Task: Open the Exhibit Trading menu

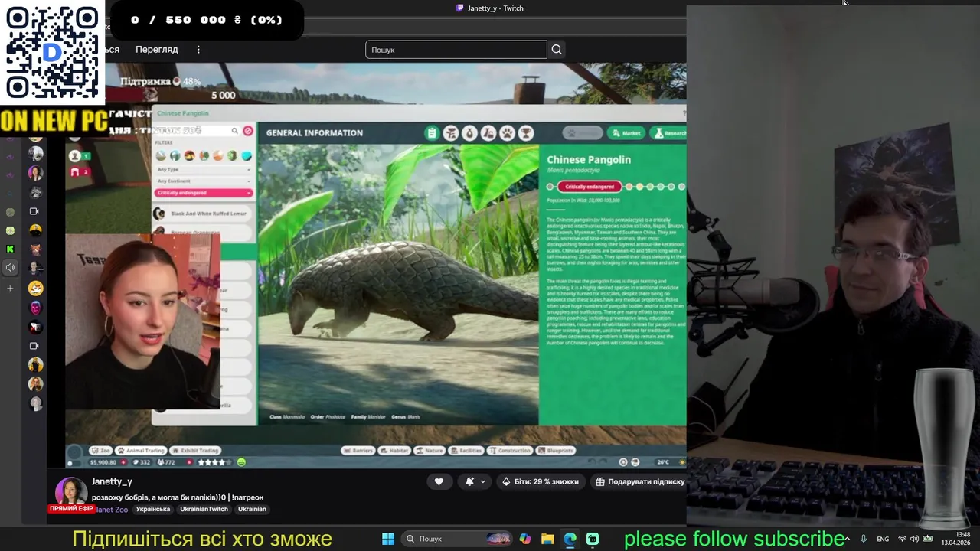Action: [x=195, y=451]
